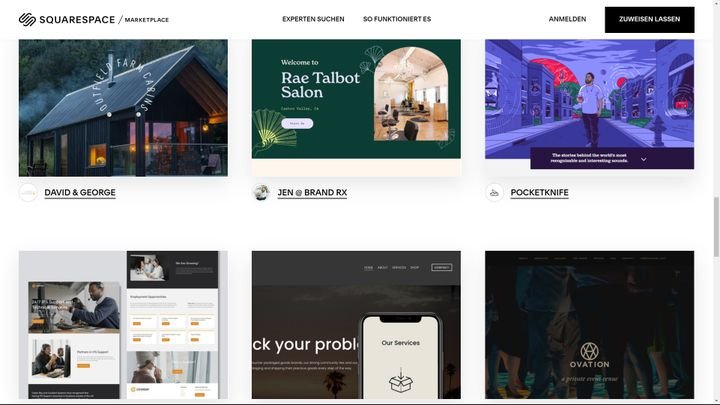Open the David & George profile link
Viewport: 720px width, 405px height.
pyautogui.click(x=80, y=193)
